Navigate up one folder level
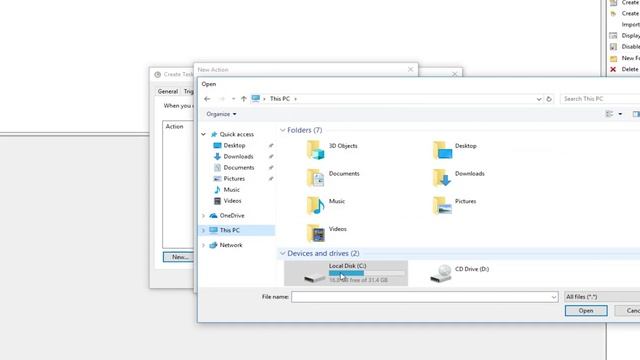640x360 pixels. (244, 99)
